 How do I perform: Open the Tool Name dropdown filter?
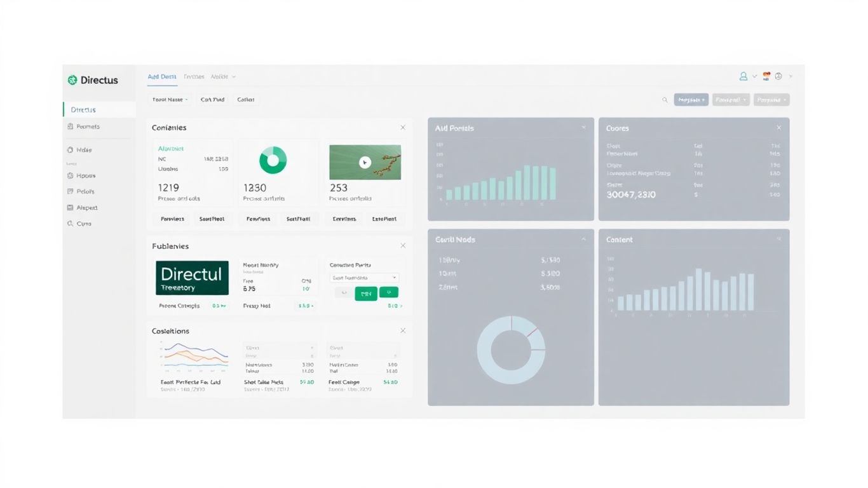[x=168, y=99]
